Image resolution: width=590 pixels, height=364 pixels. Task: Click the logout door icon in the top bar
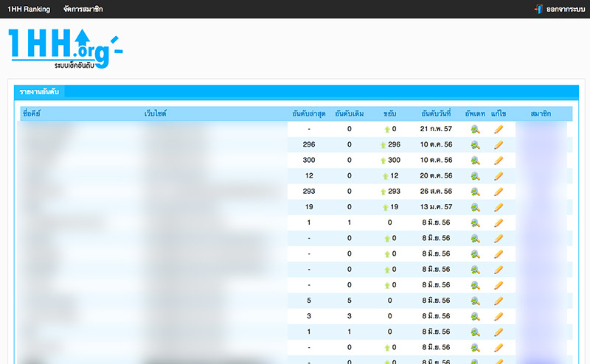pos(539,9)
